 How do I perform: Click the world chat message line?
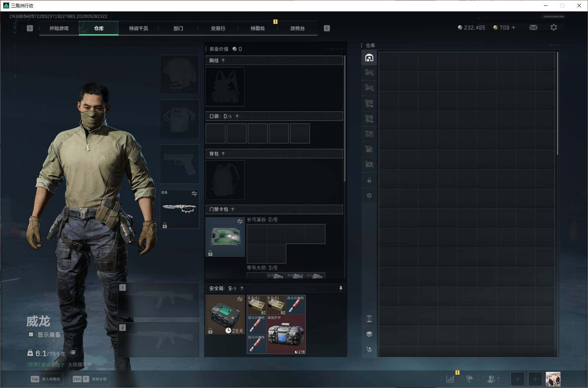pos(59,365)
